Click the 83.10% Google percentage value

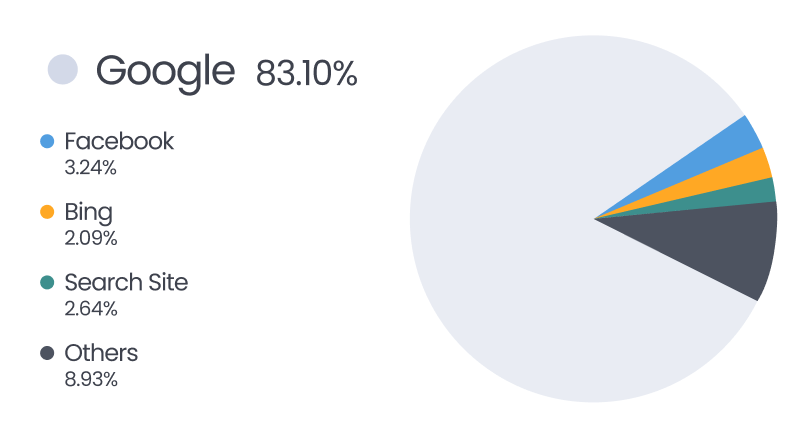tap(306, 73)
